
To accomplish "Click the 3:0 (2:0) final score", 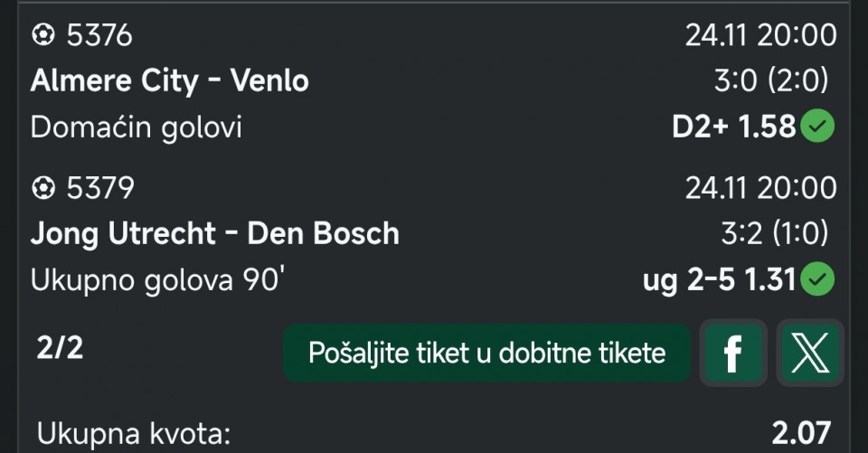I will pyautogui.click(x=770, y=81).
